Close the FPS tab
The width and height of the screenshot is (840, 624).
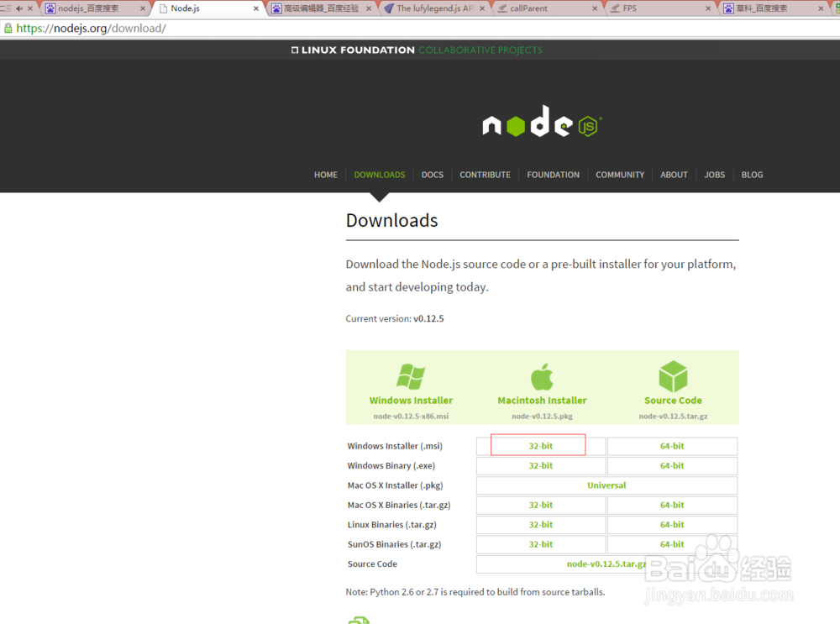click(x=708, y=8)
